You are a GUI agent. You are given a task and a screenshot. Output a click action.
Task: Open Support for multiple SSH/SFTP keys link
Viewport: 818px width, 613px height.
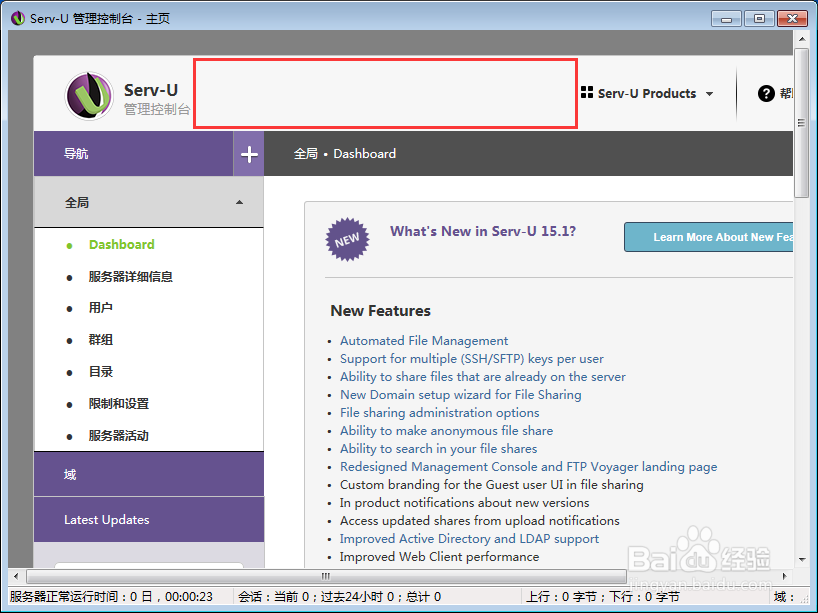tap(472, 359)
